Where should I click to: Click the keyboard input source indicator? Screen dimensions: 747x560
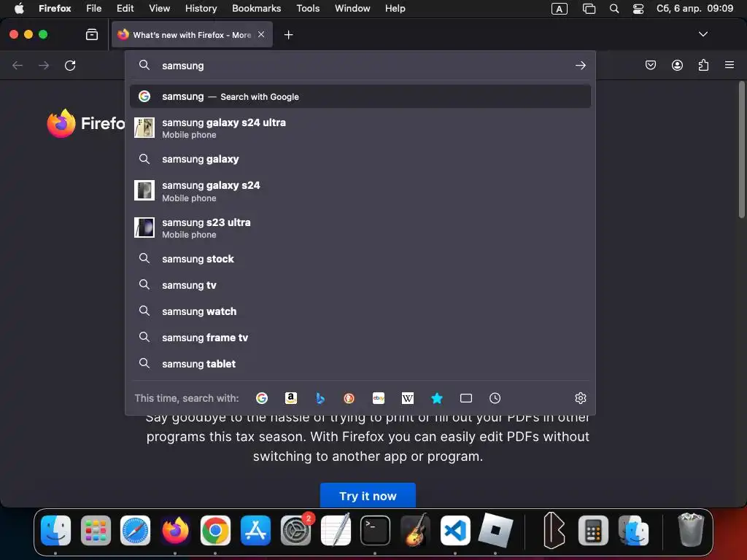(559, 9)
